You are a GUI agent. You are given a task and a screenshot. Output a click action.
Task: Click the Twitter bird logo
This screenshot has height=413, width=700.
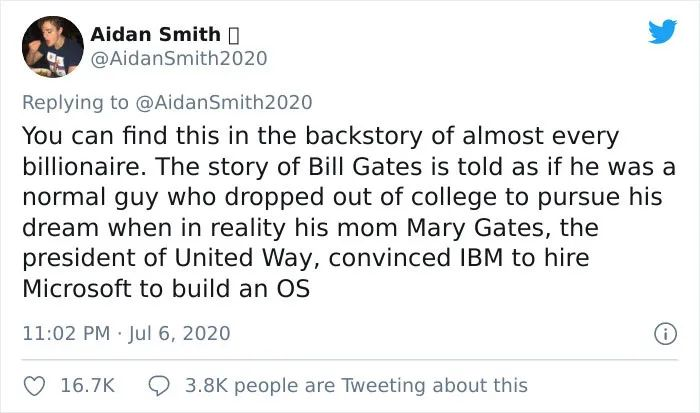pyautogui.click(x=661, y=32)
